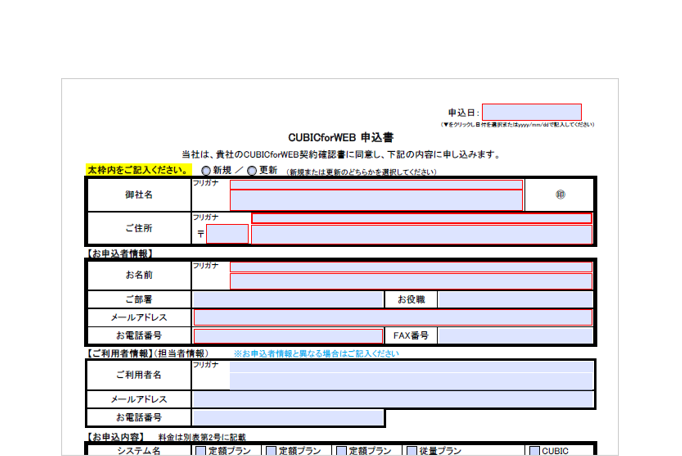This screenshot has height=456, width=682.
Task: Click the ご利用者名 label cell
Action: [139, 375]
